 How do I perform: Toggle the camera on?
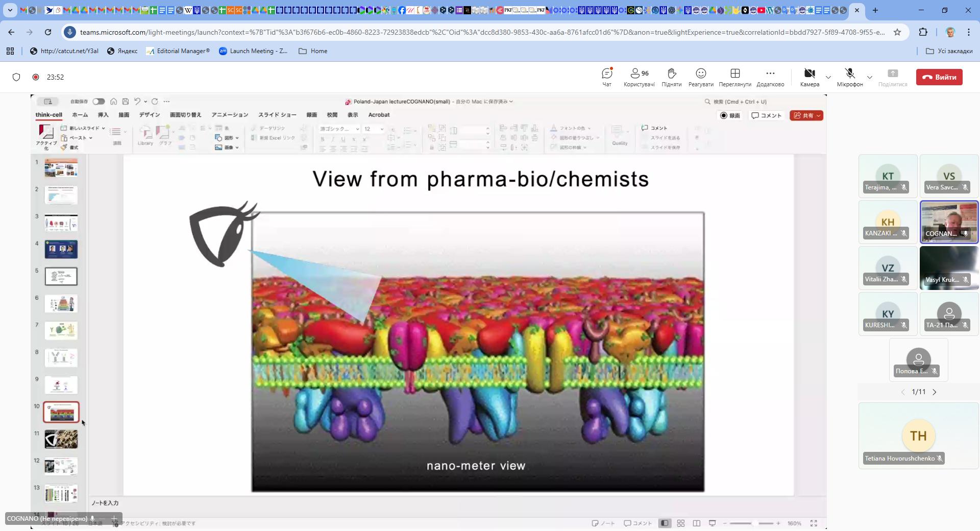(810, 77)
